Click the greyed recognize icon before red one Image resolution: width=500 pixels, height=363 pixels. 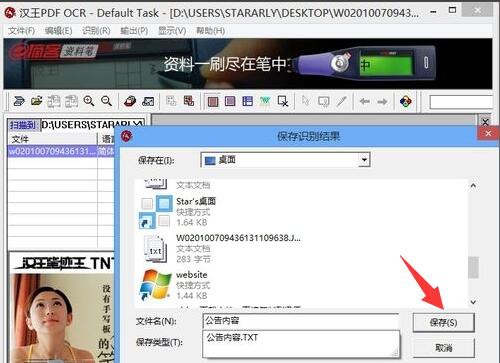[x=171, y=101]
